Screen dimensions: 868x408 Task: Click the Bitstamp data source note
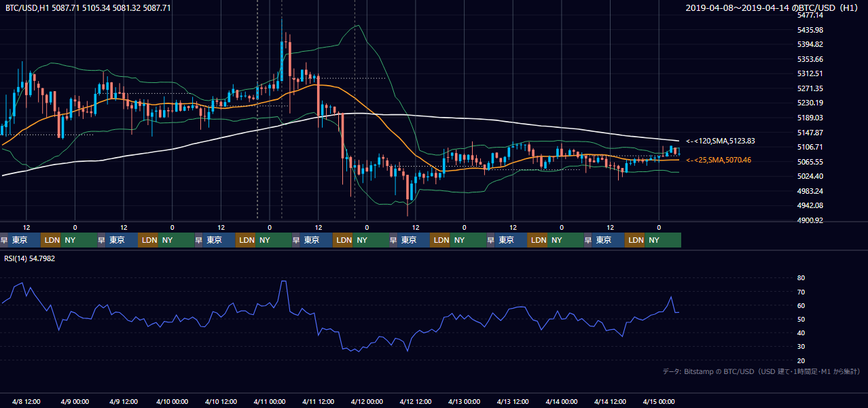point(761,371)
